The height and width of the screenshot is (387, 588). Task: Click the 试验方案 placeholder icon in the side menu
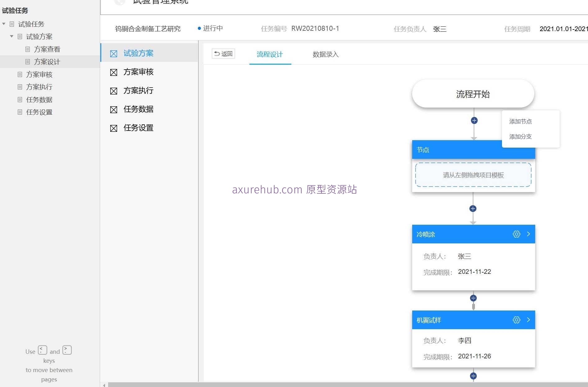[114, 53]
